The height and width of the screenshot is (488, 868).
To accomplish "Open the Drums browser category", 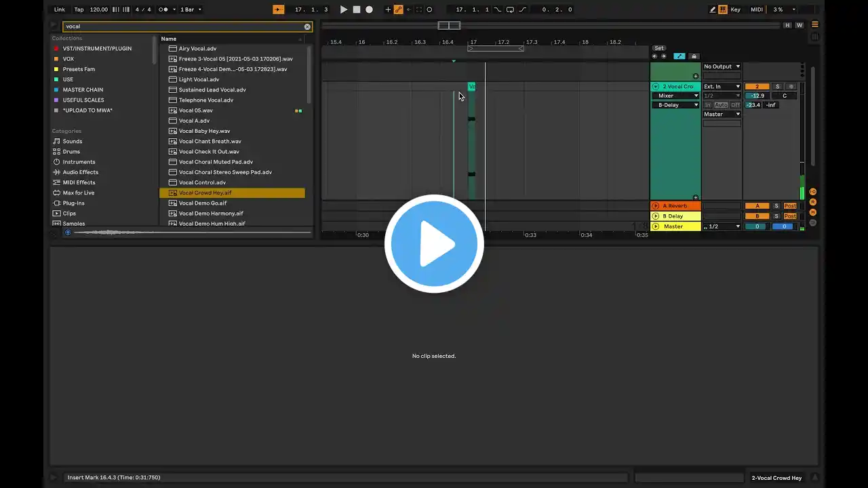I will (71, 152).
